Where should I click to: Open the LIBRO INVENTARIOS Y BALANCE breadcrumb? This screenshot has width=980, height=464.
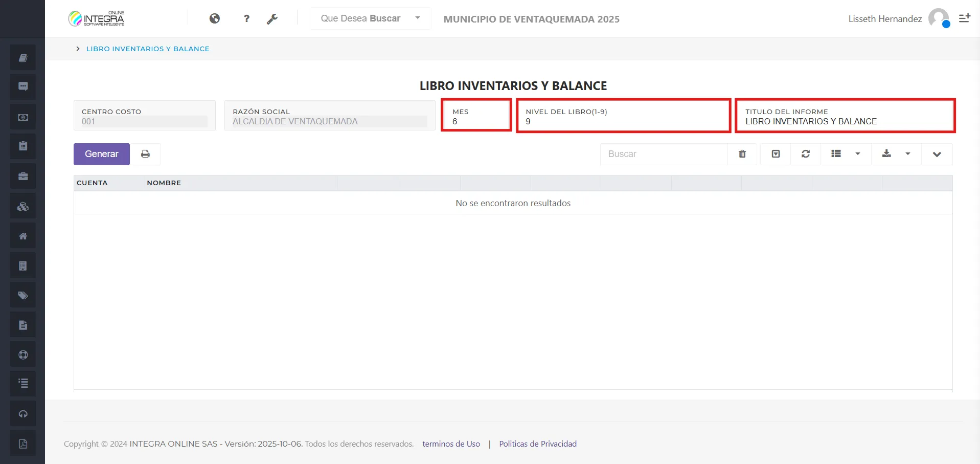[147, 49]
